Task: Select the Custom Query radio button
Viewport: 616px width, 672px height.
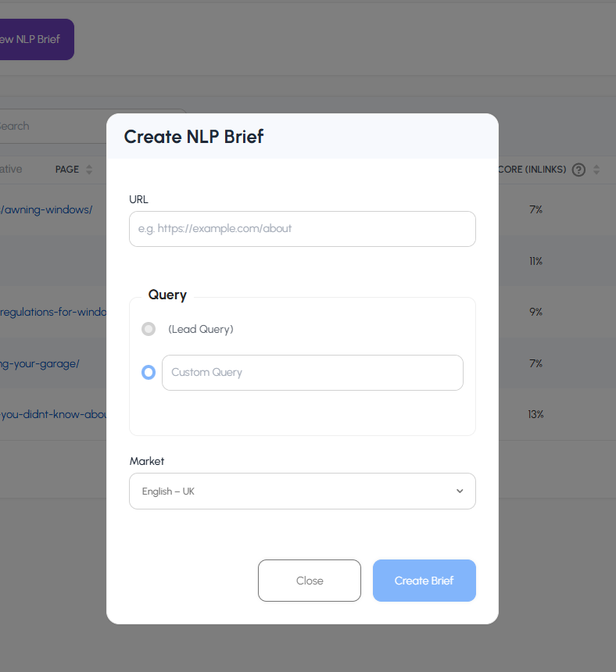Action: [149, 372]
